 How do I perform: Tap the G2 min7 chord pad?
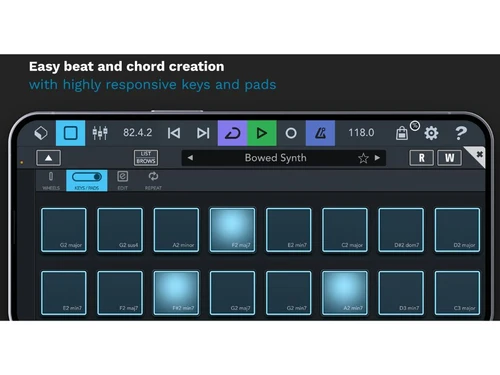[x=289, y=293]
